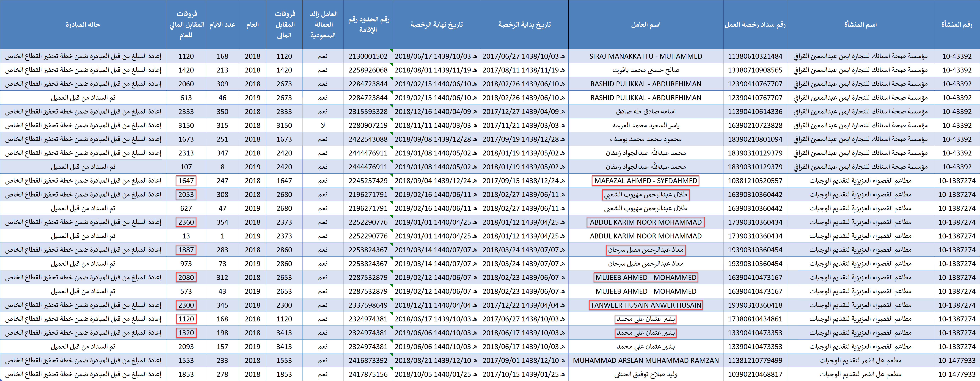Click worker name SIRAJ MANAKKATTU - MUHAMMED
The image size is (980, 381).
[646, 56]
